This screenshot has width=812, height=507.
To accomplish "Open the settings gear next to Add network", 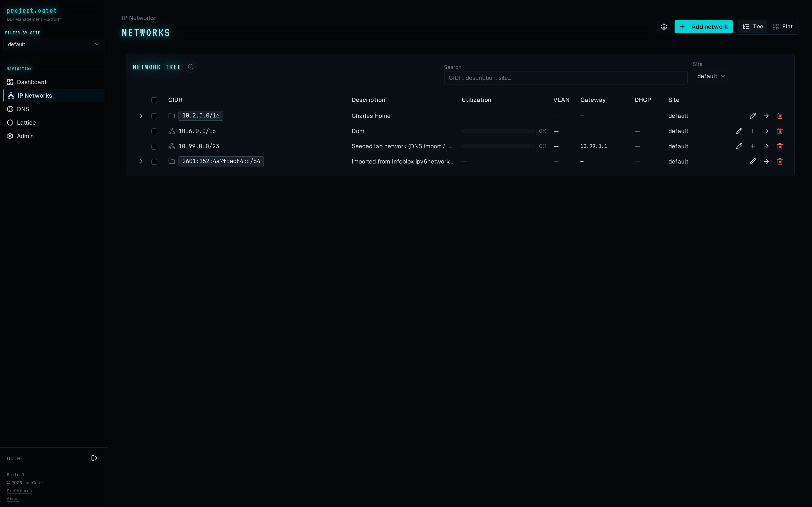I will 664,26.
